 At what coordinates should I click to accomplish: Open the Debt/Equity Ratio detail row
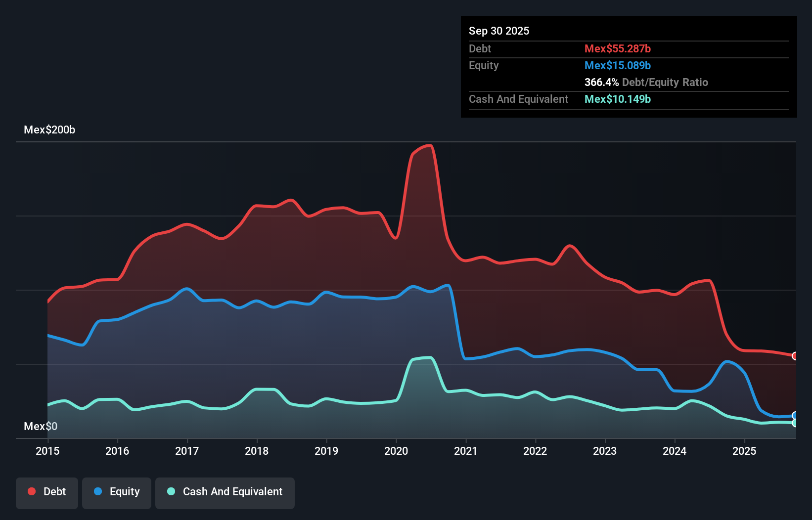pyautogui.click(x=646, y=82)
